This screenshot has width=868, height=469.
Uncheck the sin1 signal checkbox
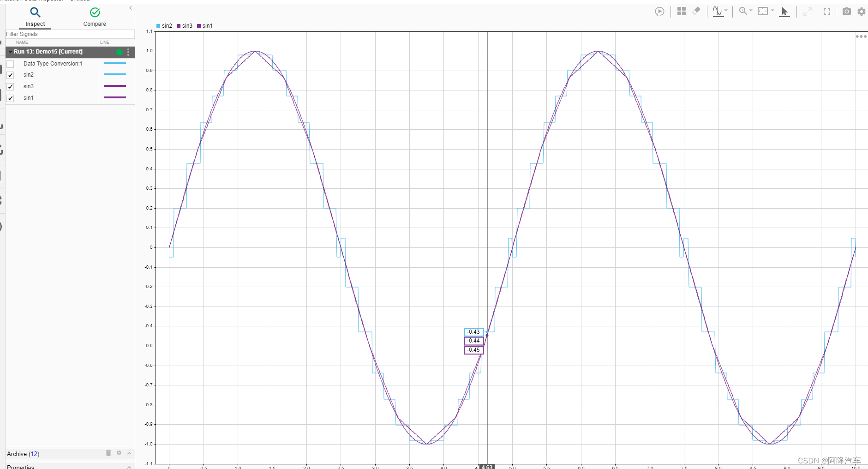click(x=10, y=98)
